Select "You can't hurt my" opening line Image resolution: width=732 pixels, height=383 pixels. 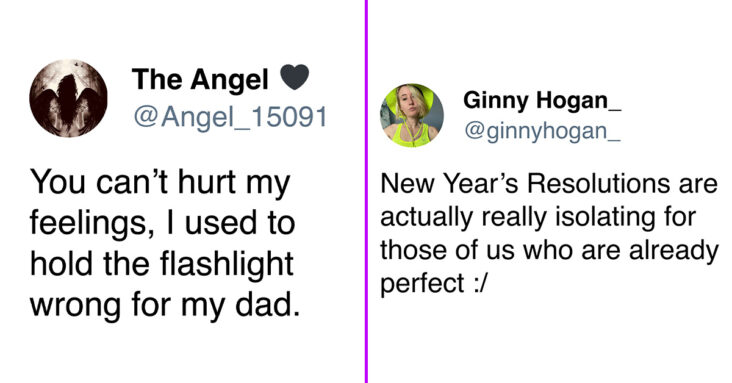coord(160,183)
